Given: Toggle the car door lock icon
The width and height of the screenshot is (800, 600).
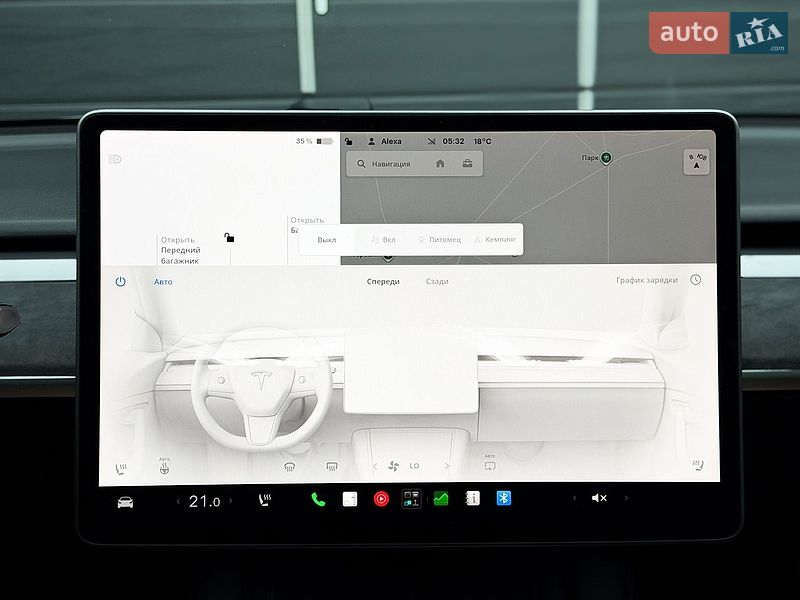Looking at the screenshot, I should (x=229, y=237).
